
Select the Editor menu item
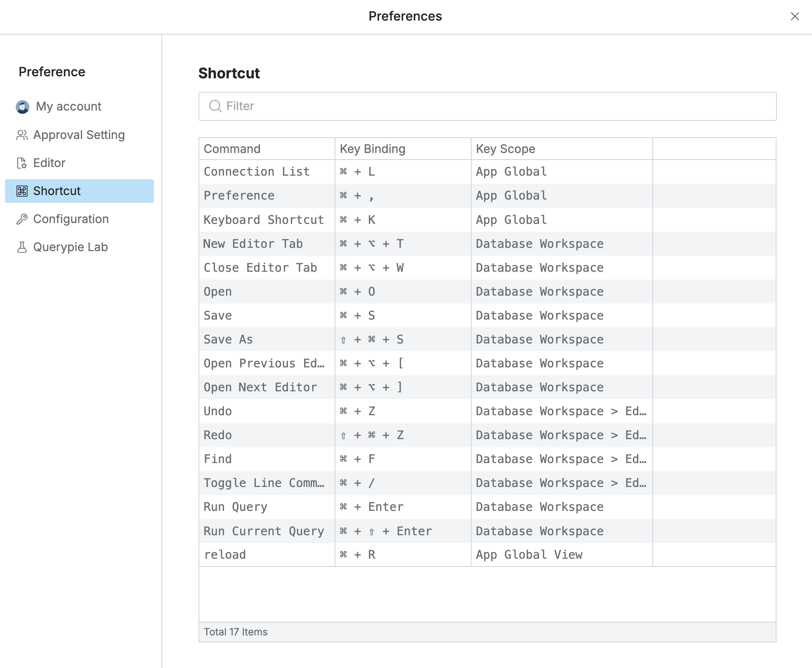(49, 162)
